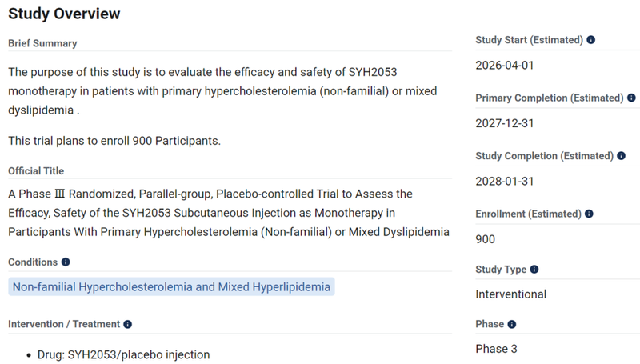Viewport: 640px width, 364px height.
Task: Show info for the Phase label
Action: click(512, 324)
